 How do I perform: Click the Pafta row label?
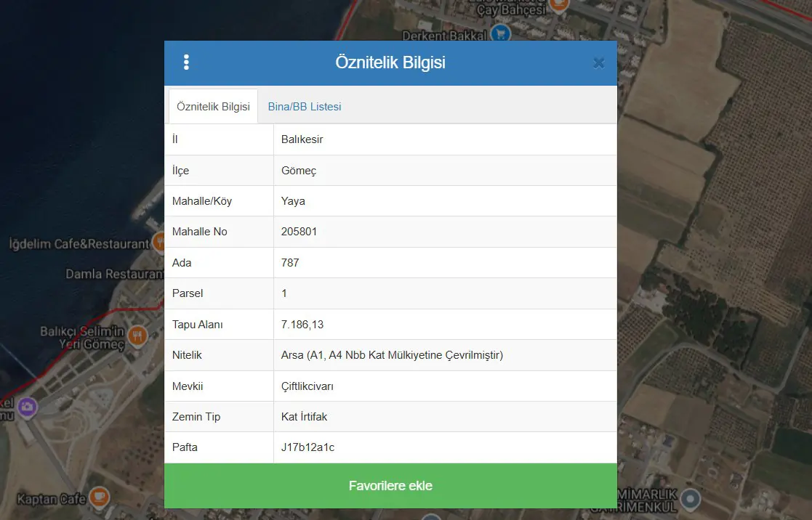185,447
